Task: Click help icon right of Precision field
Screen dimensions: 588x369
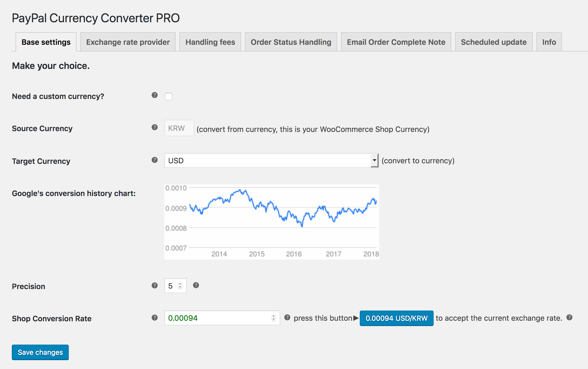Action: coord(196,285)
